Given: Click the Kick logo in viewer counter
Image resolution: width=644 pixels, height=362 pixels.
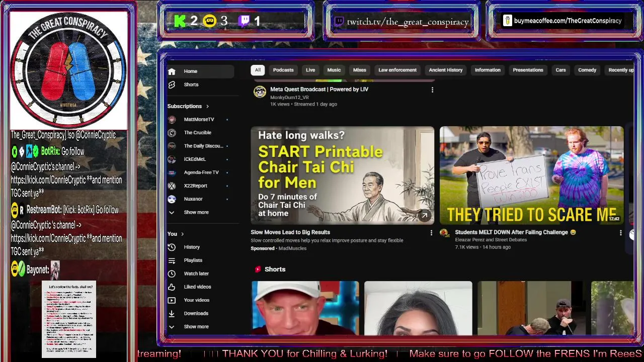Looking at the screenshot, I should [180, 21].
